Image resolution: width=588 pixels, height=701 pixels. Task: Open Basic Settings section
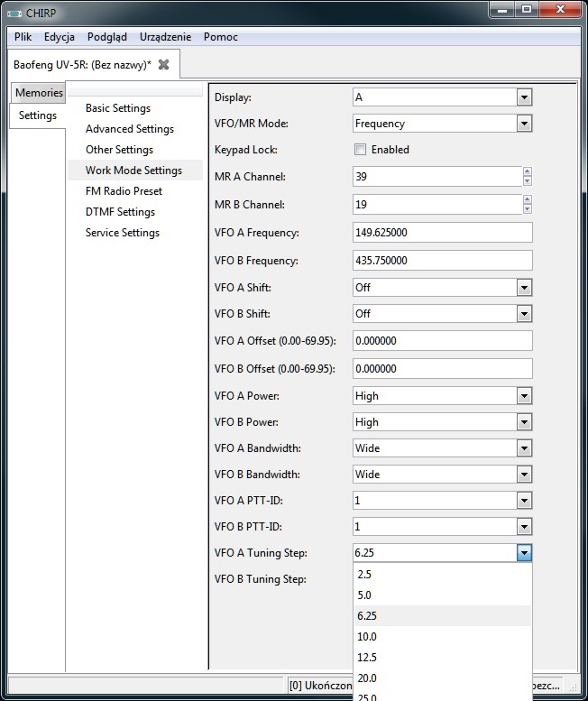point(118,108)
